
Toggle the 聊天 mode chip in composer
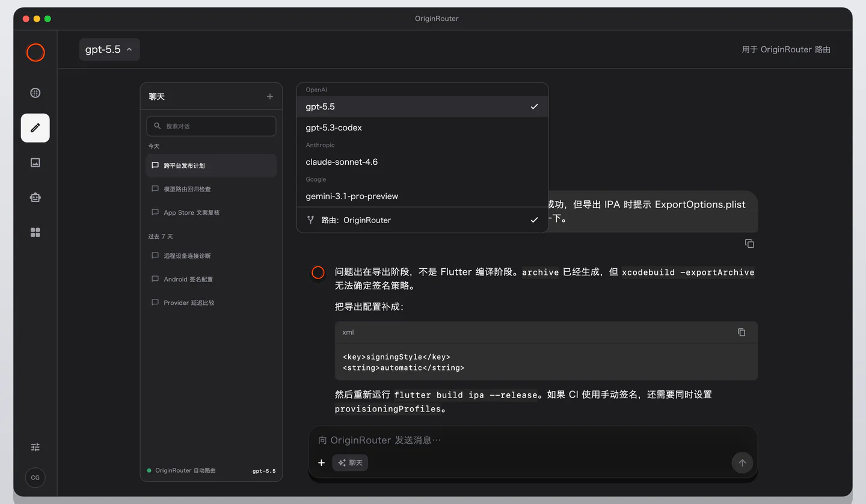350,463
